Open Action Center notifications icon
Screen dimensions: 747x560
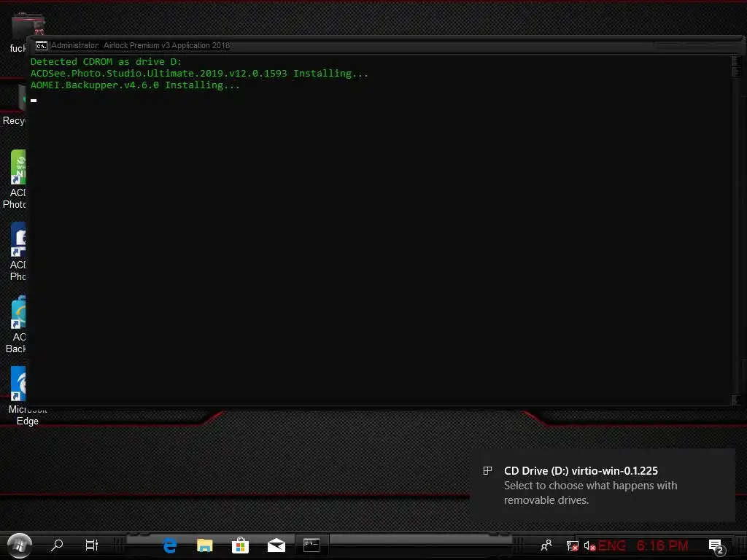point(716,547)
